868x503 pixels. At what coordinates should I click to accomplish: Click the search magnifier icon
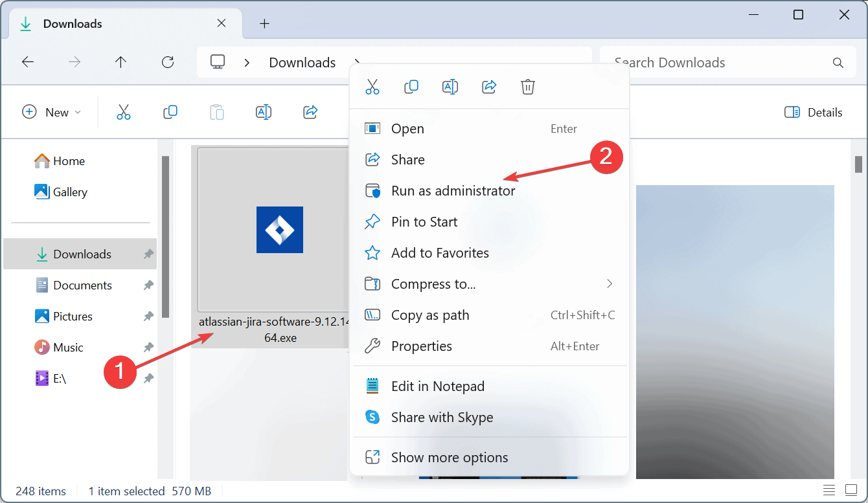838,63
